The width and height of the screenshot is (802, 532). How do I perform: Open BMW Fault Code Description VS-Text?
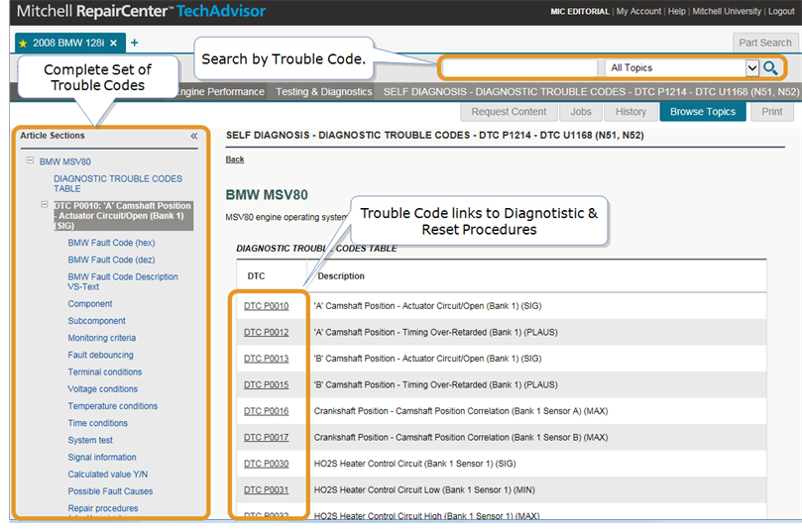point(123,281)
